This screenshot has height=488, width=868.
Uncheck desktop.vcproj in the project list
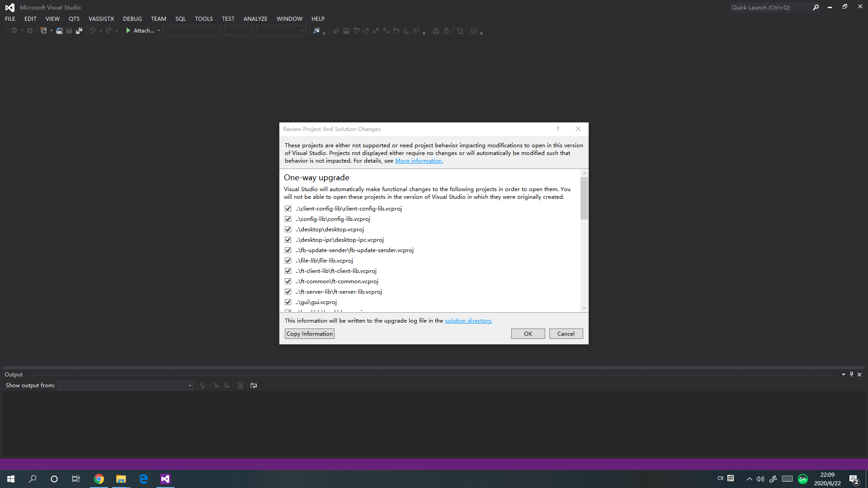pos(288,229)
